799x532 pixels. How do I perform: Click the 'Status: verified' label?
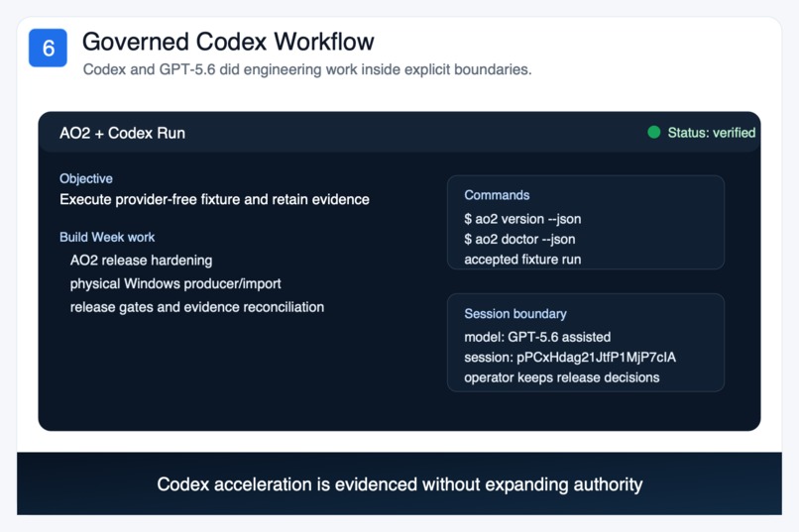[x=712, y=133]
